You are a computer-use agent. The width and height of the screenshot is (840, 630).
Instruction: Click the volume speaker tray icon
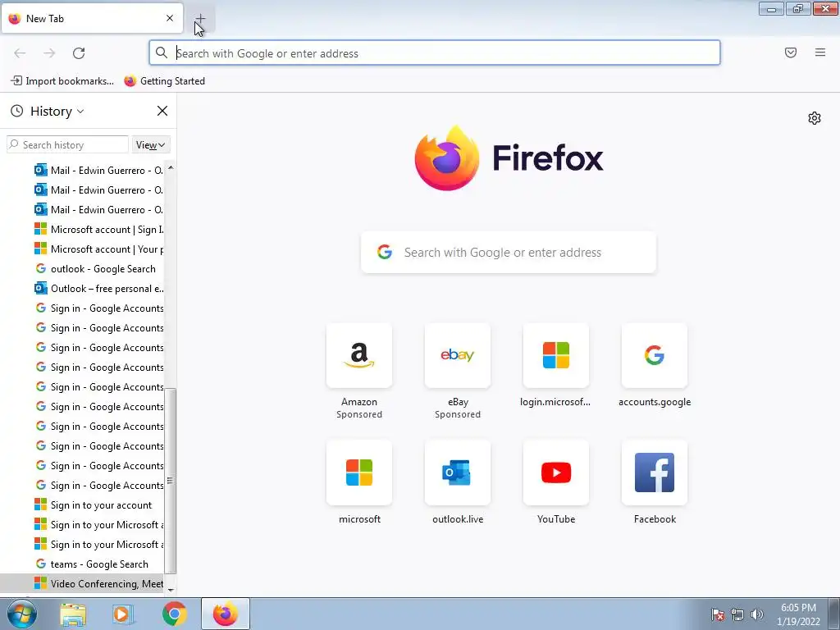pos(757,614)
